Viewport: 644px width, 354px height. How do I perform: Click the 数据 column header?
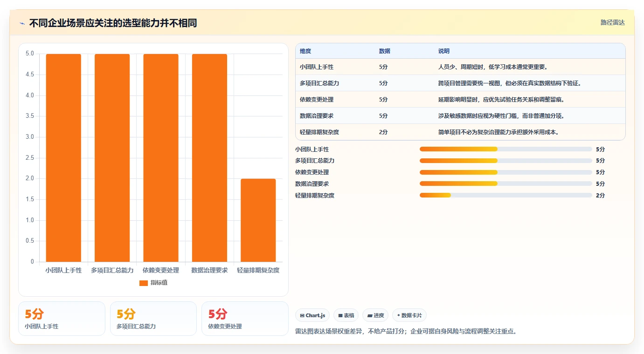(x=385, y=51)
